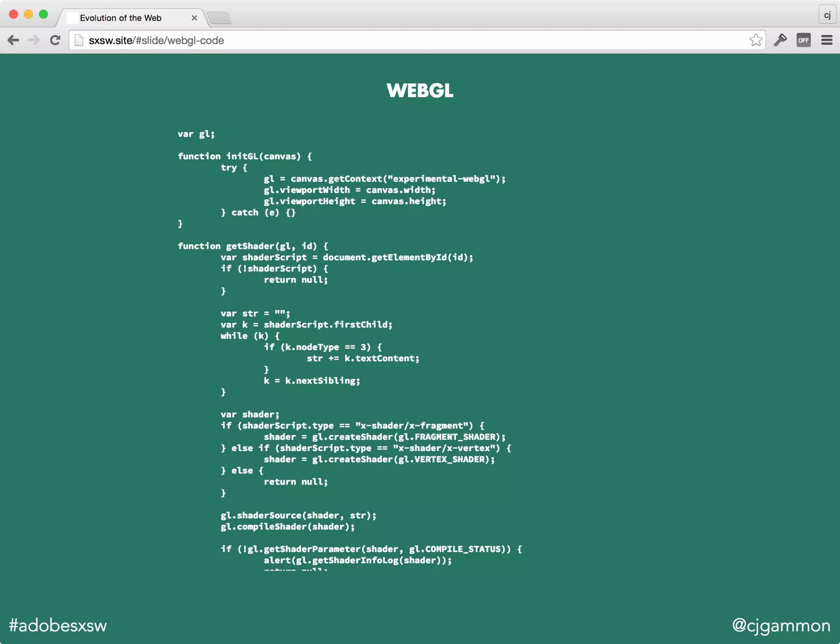Click 'var str = "";' line

coord(255,313)
